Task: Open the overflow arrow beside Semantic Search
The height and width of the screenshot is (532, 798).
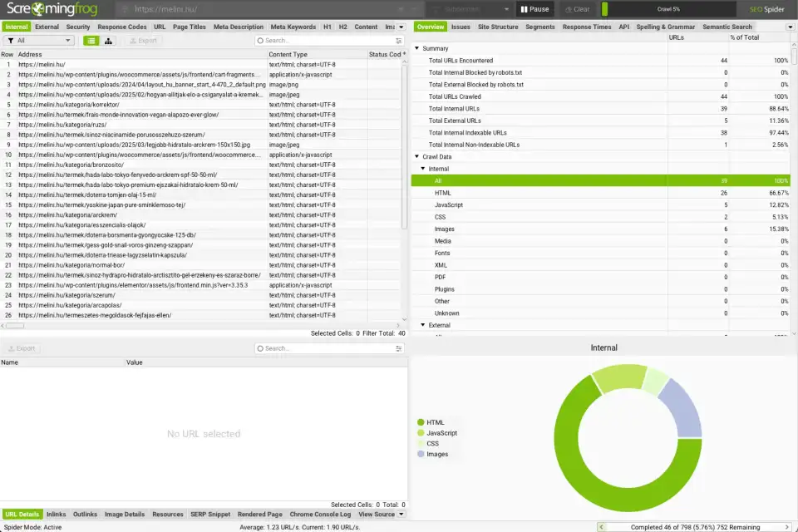Action: tap(789, 27)
